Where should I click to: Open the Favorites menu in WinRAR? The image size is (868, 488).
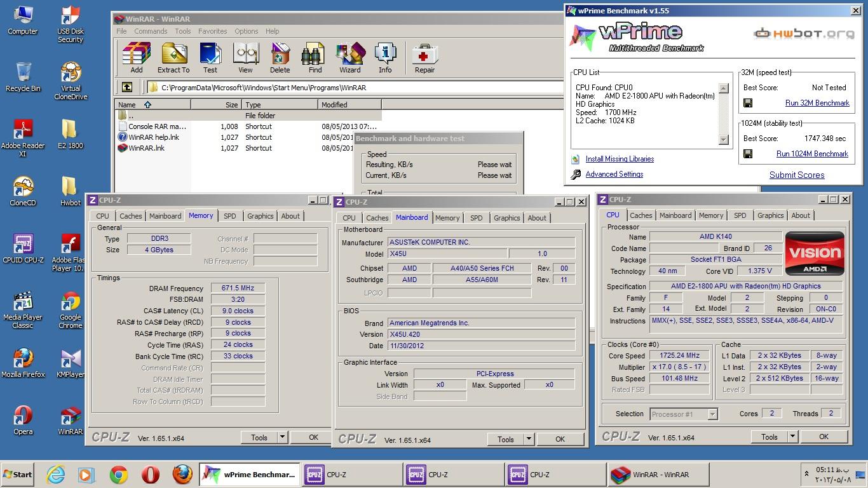click(x=212, y=31)
